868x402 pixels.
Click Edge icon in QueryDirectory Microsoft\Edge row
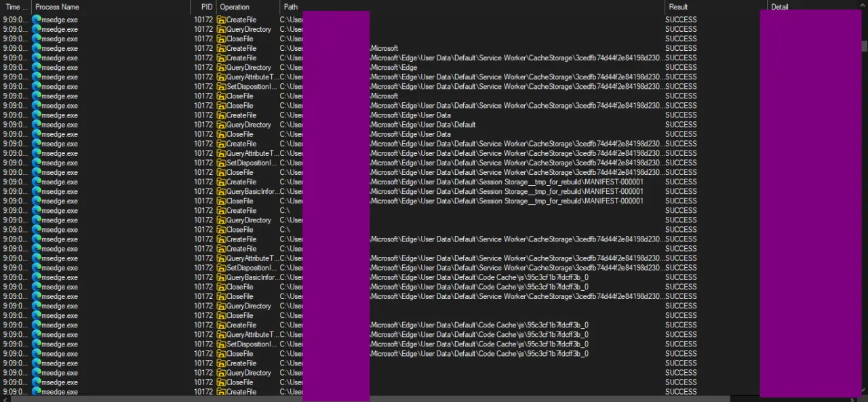[37, 68]
